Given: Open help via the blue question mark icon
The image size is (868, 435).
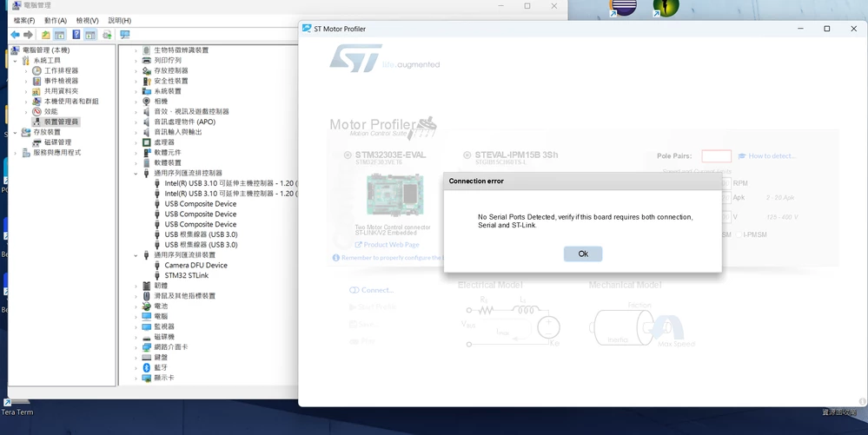Looking at the screenshot, I should [x=76, y=35].
